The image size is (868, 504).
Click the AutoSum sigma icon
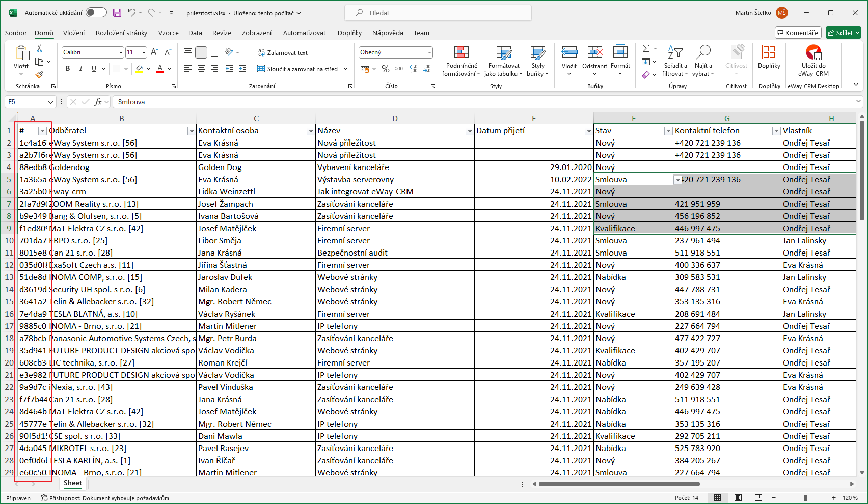click(646, 48)
